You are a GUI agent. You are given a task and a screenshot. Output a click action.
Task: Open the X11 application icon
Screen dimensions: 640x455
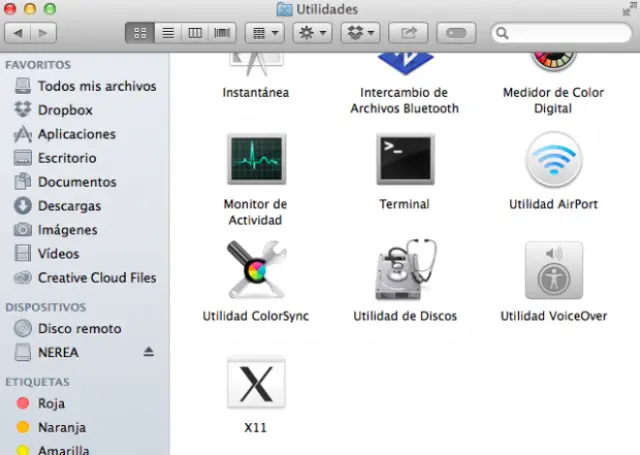pyautogui.click(x=256, y=384)
